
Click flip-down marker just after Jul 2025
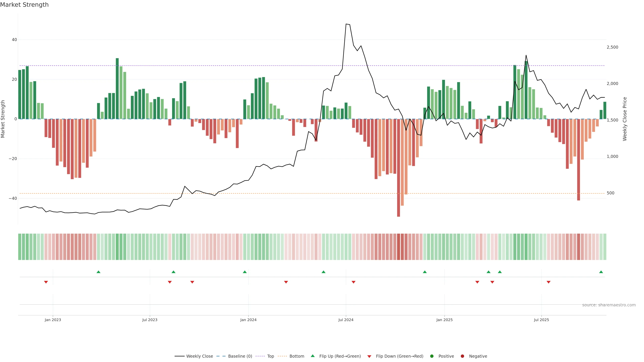tap(549, 282)
